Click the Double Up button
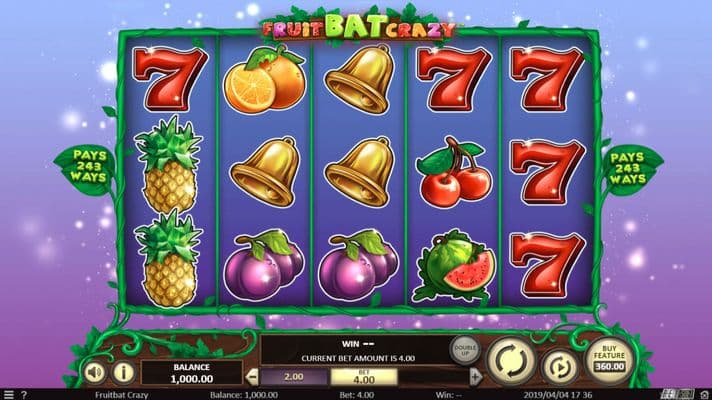Viewport: 712px width, 400px height. (465, 350)
